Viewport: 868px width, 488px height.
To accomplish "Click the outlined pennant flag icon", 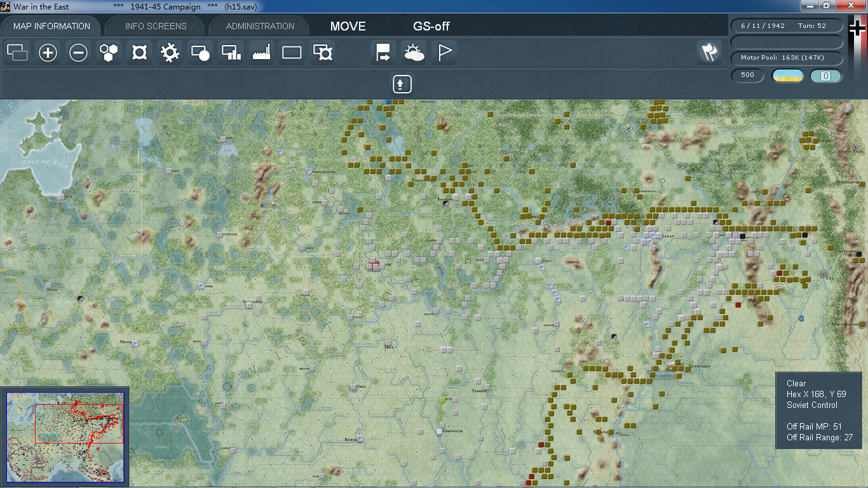I will coord(444,53).
